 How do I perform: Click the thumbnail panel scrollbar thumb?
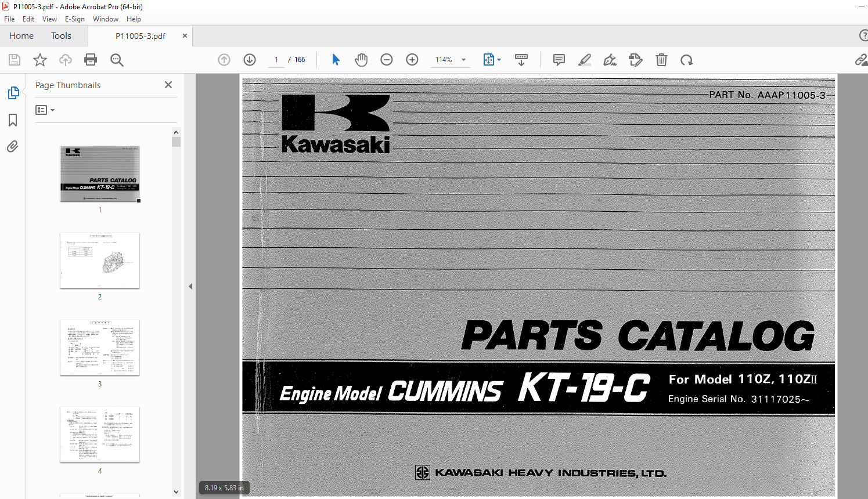pyautogui.click(x=177, y=142)
